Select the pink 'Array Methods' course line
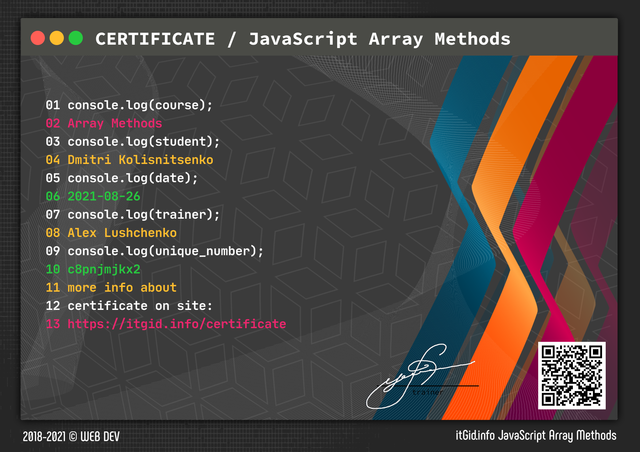This screenshot has height=452, width=640. [104, 123]
